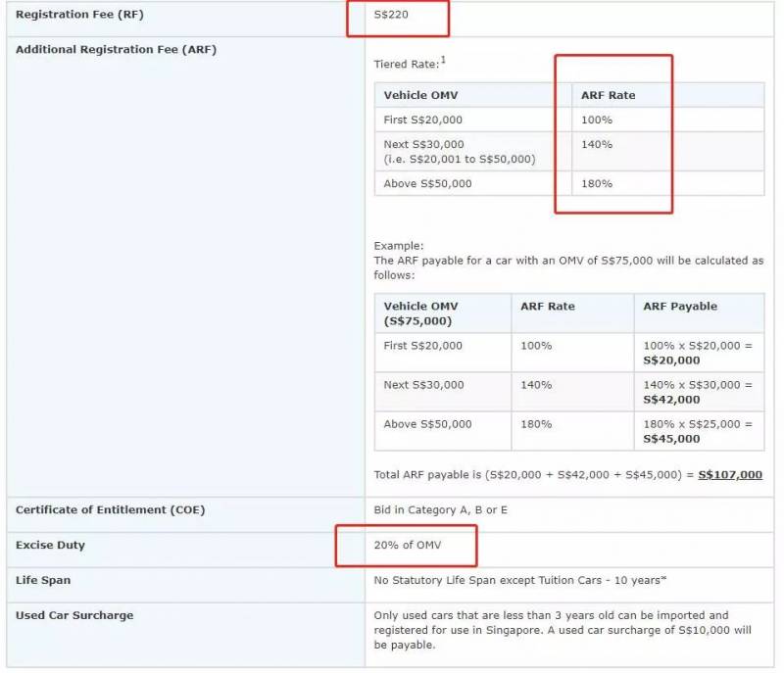
Task: Click the Used Car Surcharge row label
Action: [x=74, y=615]
